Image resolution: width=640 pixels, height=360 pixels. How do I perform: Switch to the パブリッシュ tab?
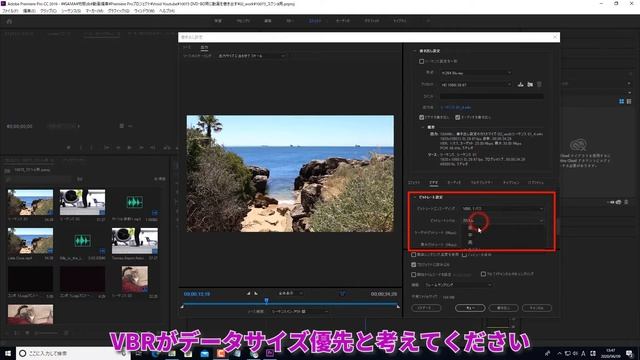click(x=536, y=182)
